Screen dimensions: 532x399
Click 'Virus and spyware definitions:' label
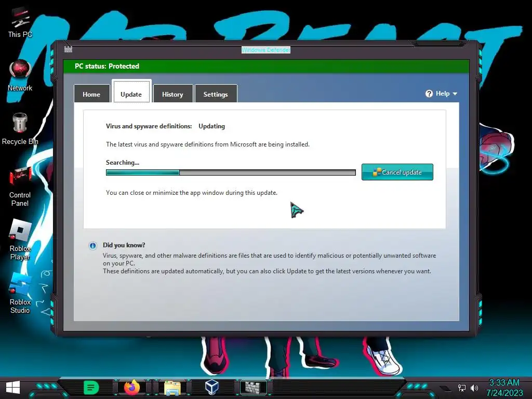pos(149,126)
